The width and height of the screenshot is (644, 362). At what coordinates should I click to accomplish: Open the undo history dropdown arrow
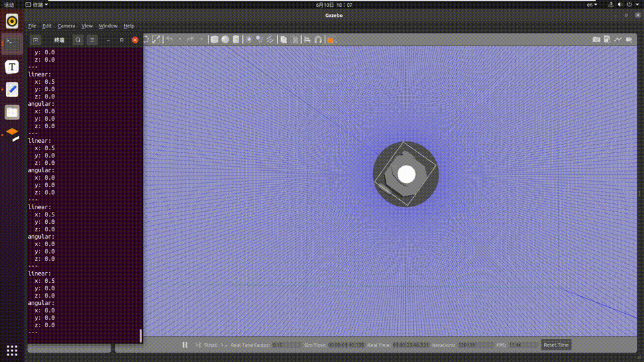[x=180, y=40]
